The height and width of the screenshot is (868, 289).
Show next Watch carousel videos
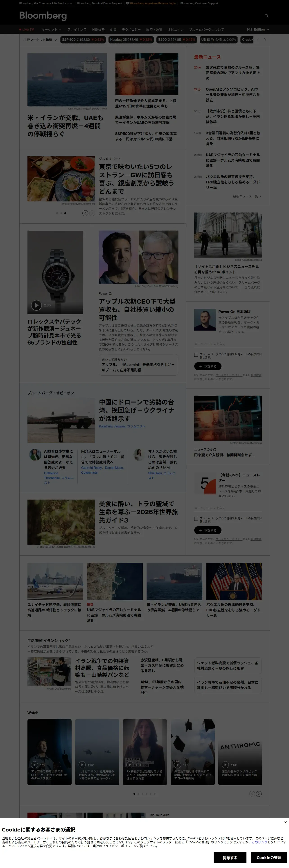[259, 794]
